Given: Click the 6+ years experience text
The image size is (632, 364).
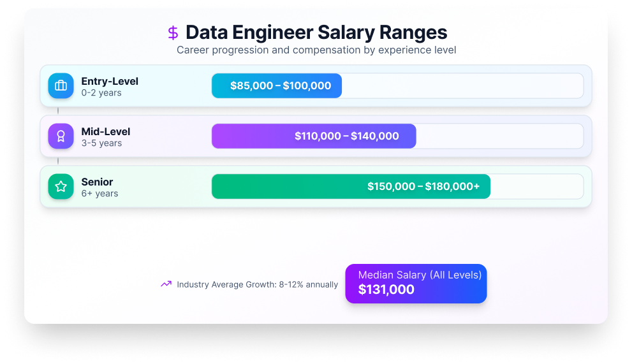Looking at the screenshot, I should (x=99, y=194).
